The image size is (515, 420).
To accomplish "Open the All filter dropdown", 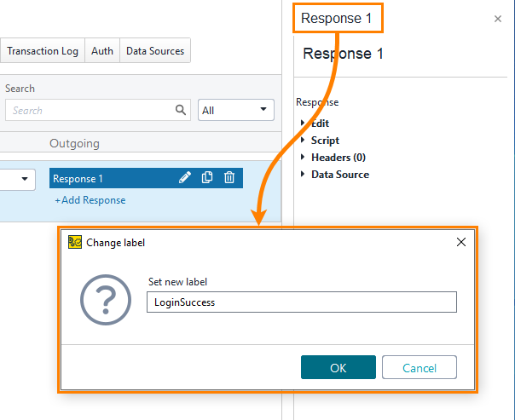I will [236, 110].
